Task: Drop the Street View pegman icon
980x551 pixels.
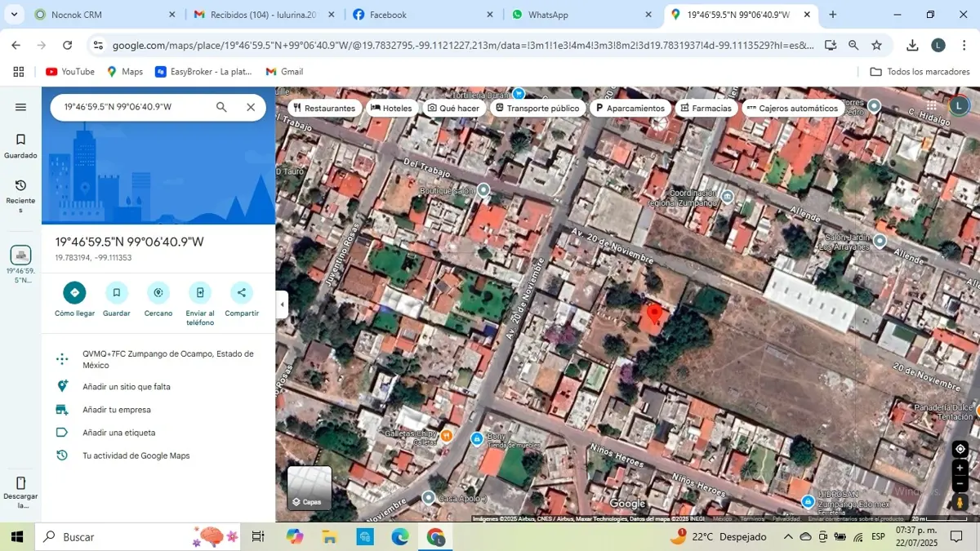Action: (960, 502)
